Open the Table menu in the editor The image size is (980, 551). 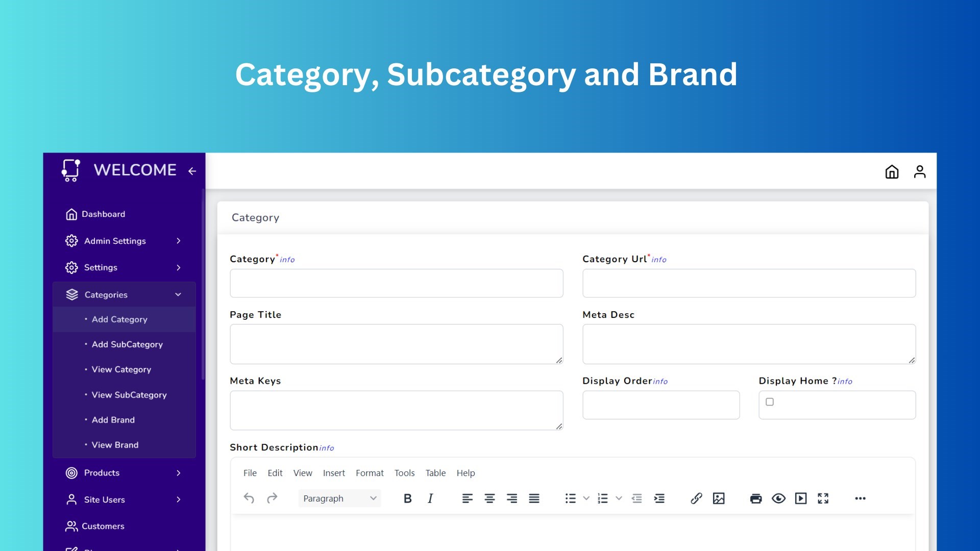click(x=435, y=473)
